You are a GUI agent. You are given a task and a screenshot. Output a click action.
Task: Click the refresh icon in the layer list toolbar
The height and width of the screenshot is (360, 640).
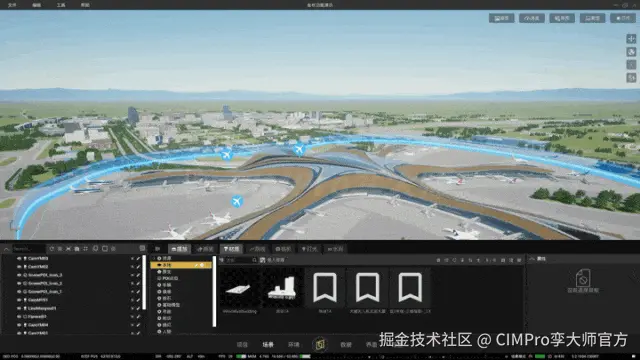point(52,249)
